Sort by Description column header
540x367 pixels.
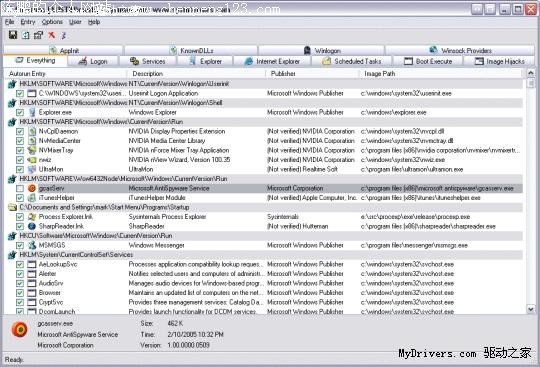(196, 74)
